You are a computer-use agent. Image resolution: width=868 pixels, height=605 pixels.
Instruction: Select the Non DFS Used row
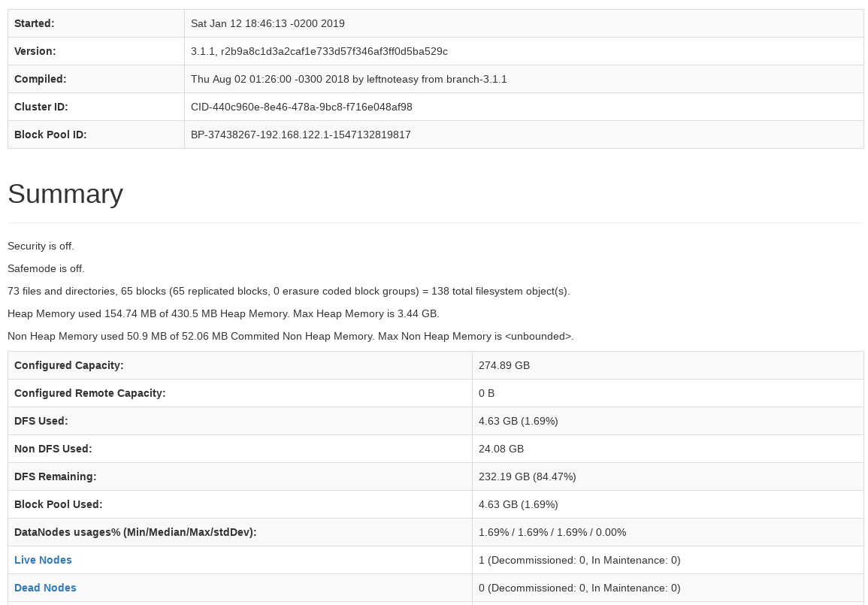click(501, 449)
